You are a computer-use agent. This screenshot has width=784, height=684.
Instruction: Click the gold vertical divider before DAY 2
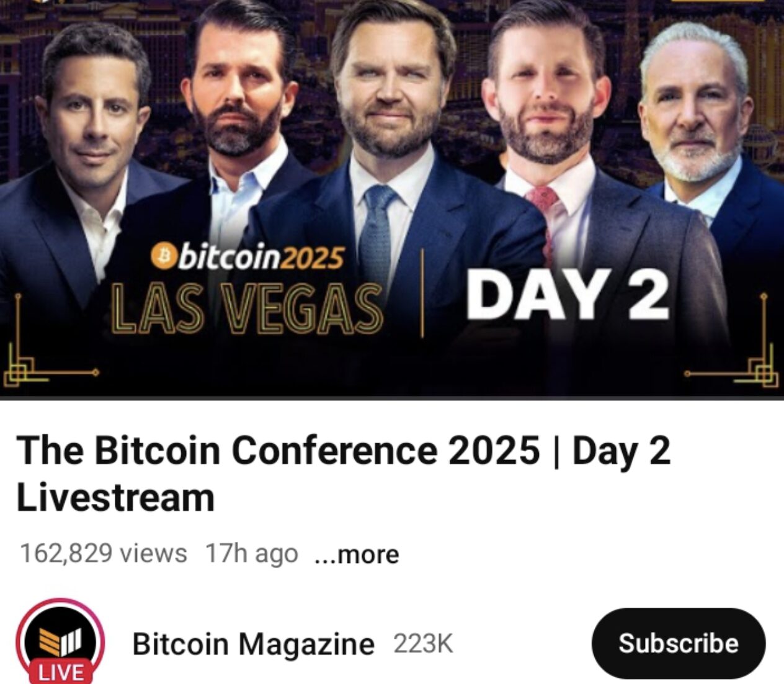click(x=423, y=293)
